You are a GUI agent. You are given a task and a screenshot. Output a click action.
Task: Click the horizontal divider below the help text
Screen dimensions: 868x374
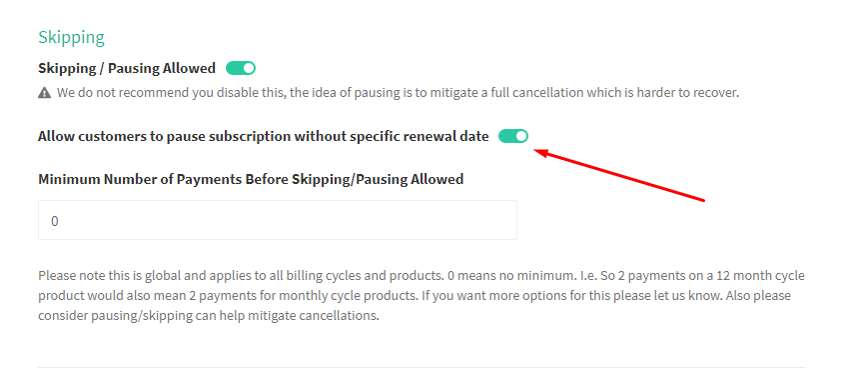click(422, 367)
